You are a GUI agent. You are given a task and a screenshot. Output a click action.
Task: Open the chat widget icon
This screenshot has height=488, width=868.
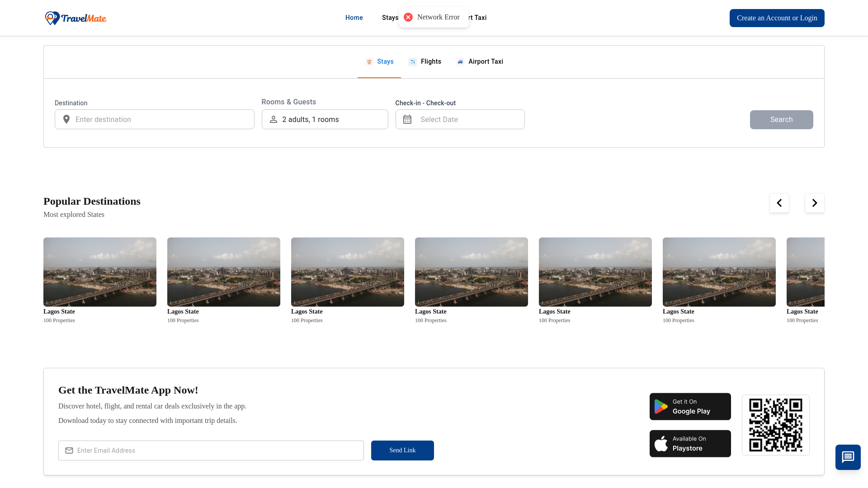(x=848, y=457)
